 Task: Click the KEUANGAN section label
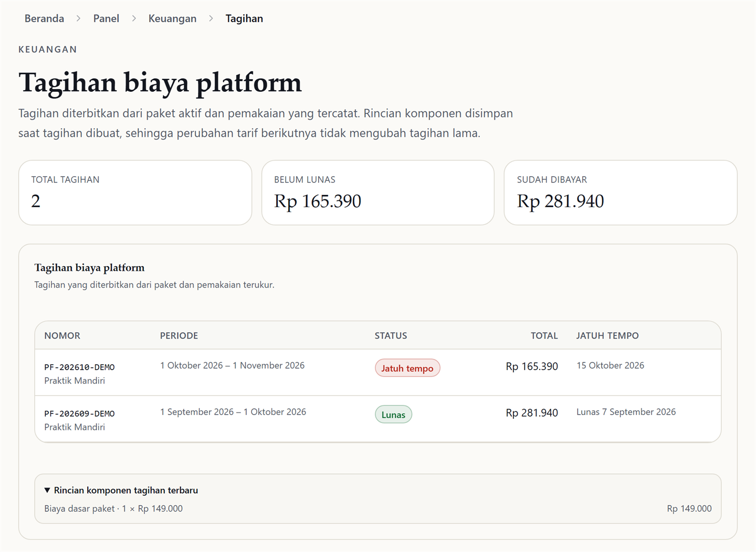point(48,49)
